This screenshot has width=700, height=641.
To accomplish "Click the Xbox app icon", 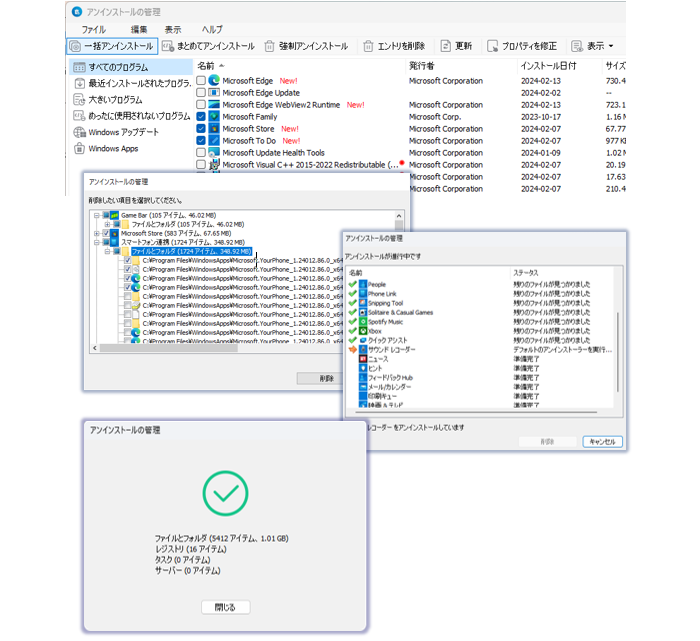I will pyautogui.click(x=363, y=331).
